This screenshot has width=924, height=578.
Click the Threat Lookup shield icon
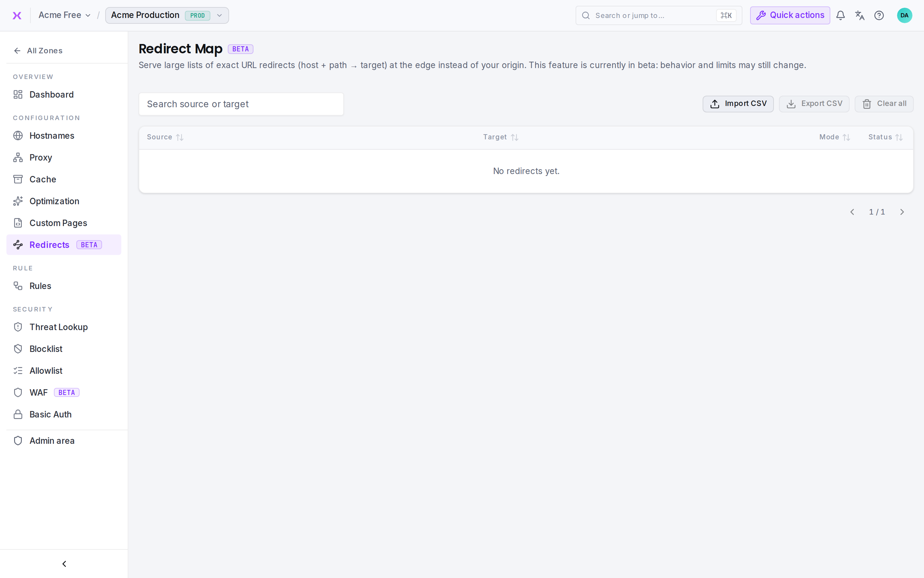coord(18,327)
